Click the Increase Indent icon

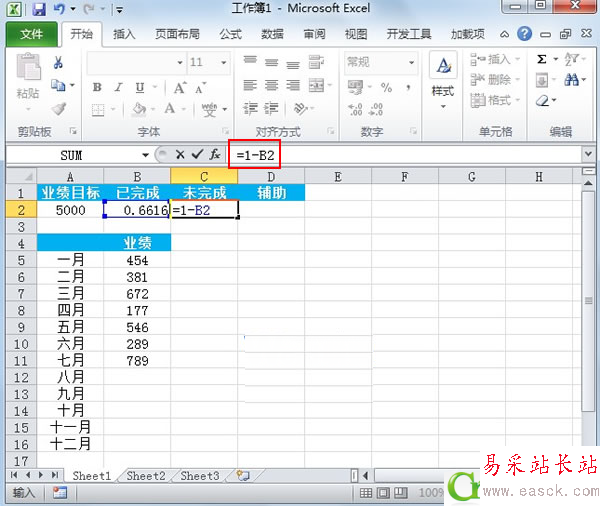271,109
